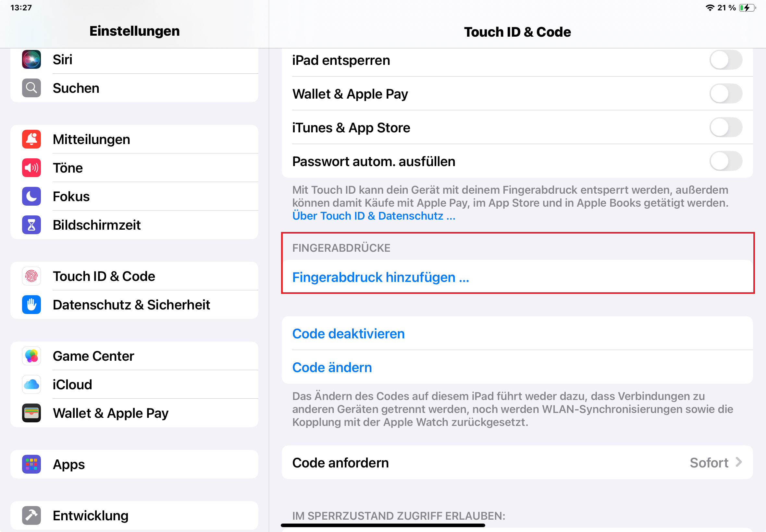766x532 pixels.
Task: Open Suchen via the magnifier icon
Action: [31, 88]
